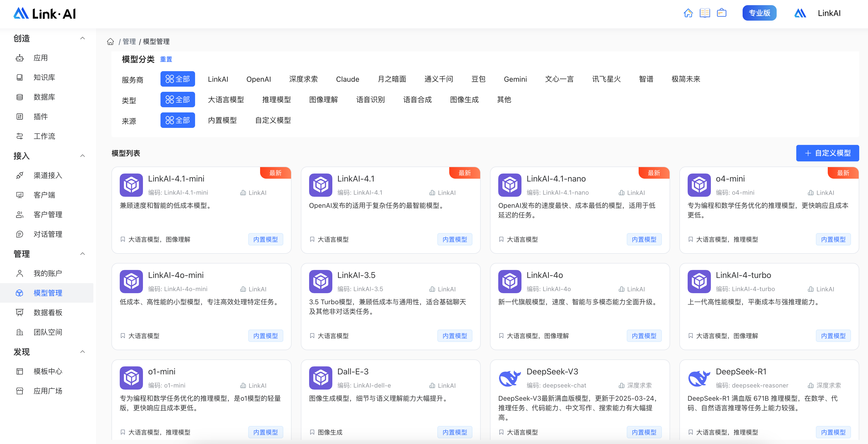868x444 pixels.
Task: Click the 模型管理 cube icon
Action: click(20, 293)
